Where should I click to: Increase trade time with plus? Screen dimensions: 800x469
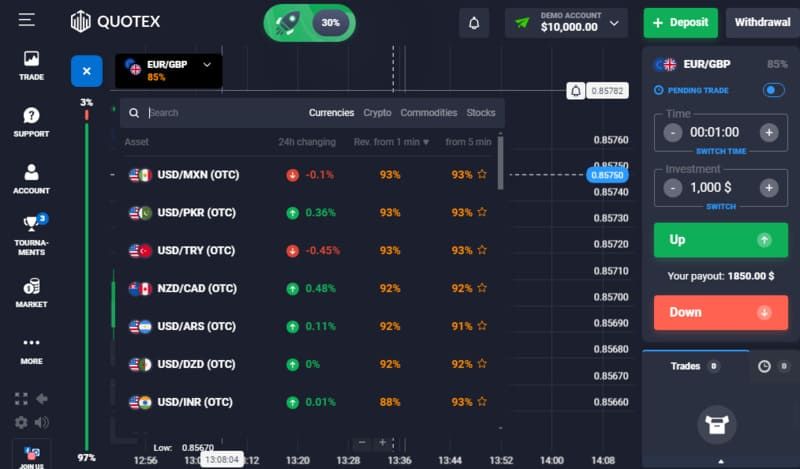click(x=769, y=133)
